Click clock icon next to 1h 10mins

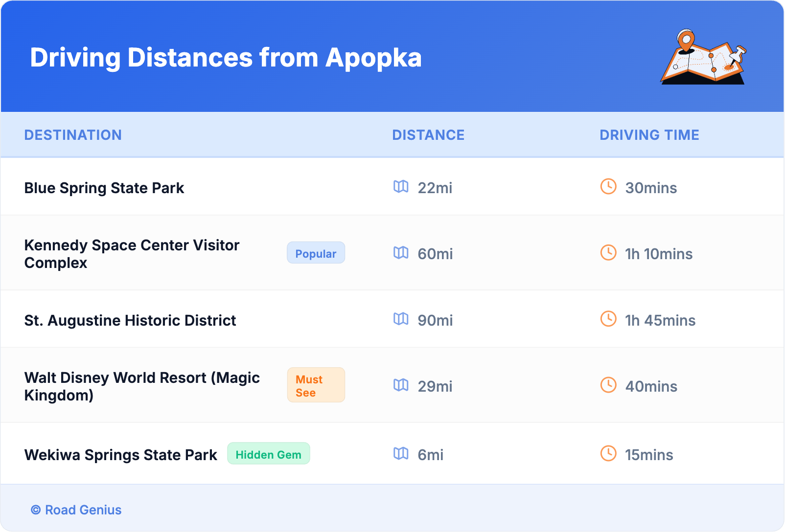click(x=608, y=253)
